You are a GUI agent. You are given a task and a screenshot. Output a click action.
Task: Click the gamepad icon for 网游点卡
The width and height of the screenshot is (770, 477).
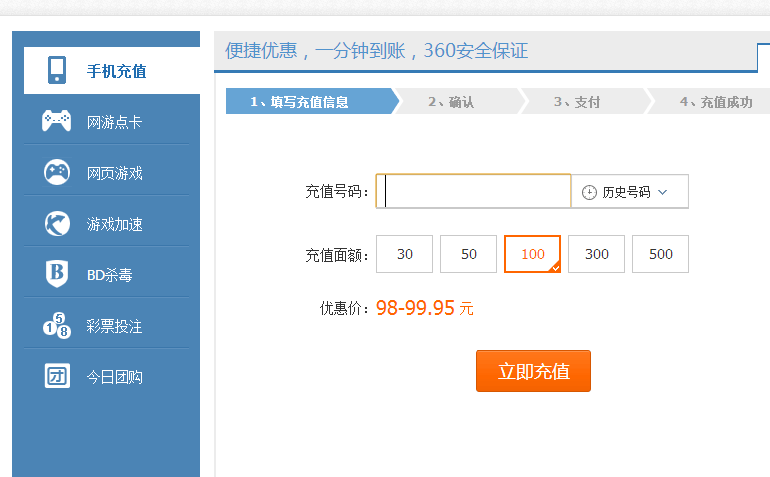[x=56, y=121]
